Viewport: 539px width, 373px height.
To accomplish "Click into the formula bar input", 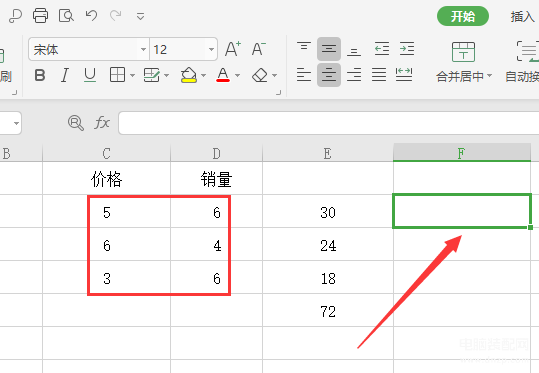I will pos(329,123).
